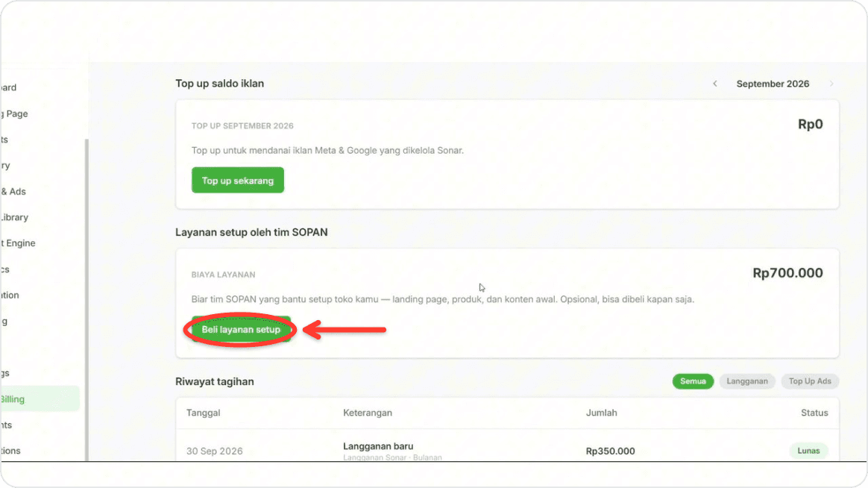Open the sidebar item ending in 'Page'

14,113
